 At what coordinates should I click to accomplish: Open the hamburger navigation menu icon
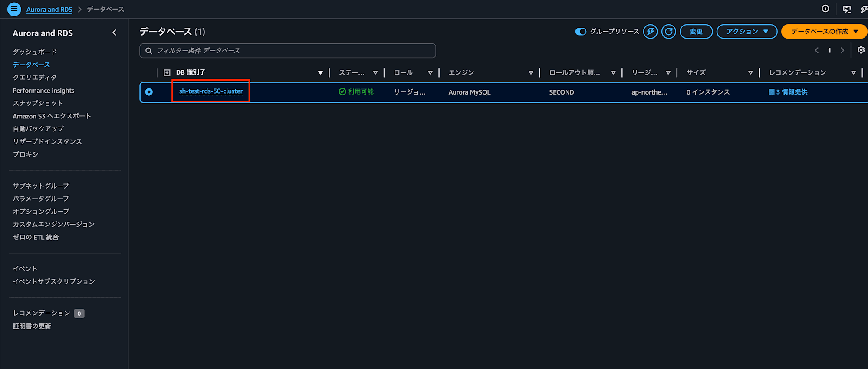tap(14, 9)
